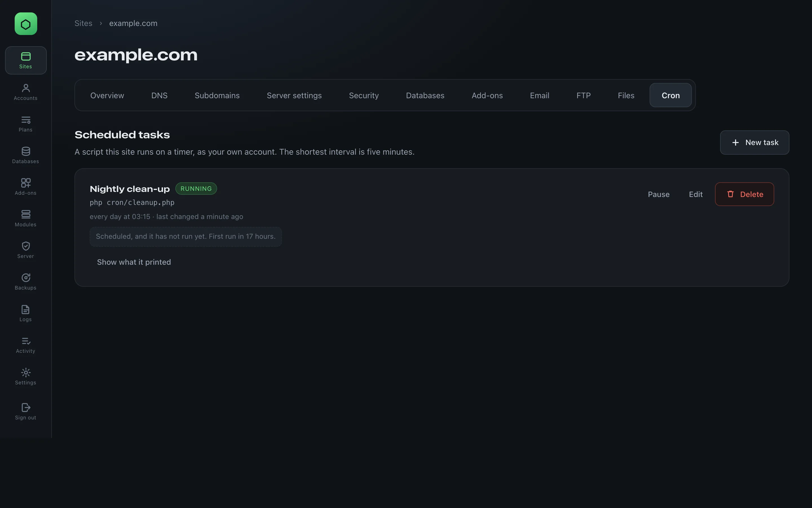Open the Databases tab in site tabs

click(425, 95)
